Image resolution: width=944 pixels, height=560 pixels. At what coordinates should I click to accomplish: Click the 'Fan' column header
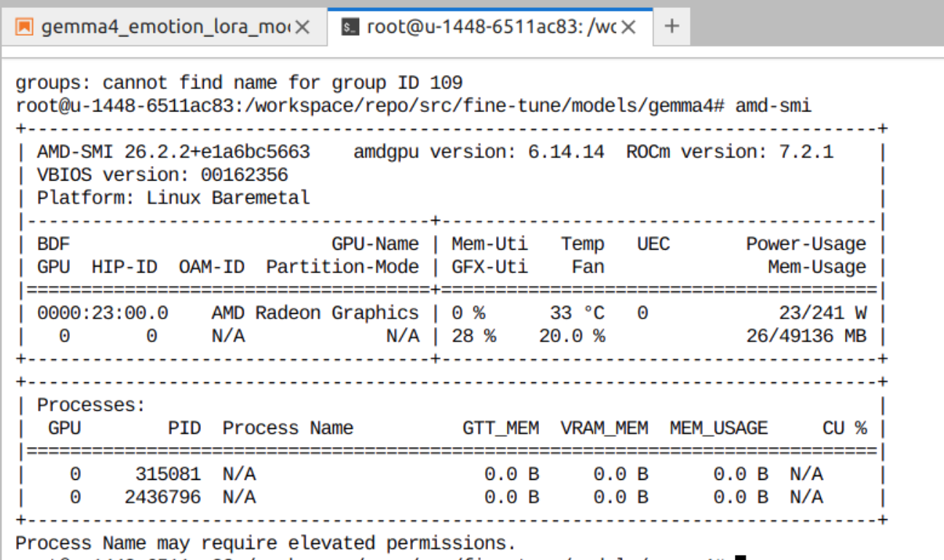588,267
